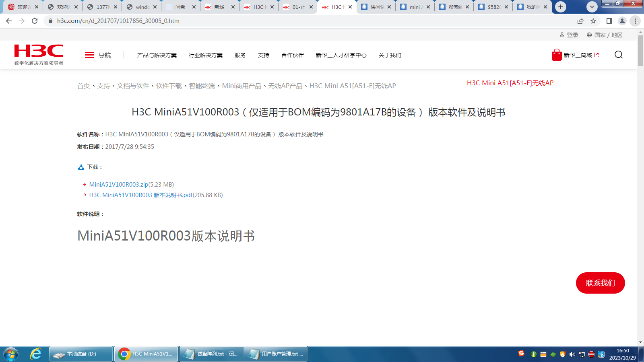Click the download icon beside 下载
This screenshot has width=644, height=362.
coord(81,167)
